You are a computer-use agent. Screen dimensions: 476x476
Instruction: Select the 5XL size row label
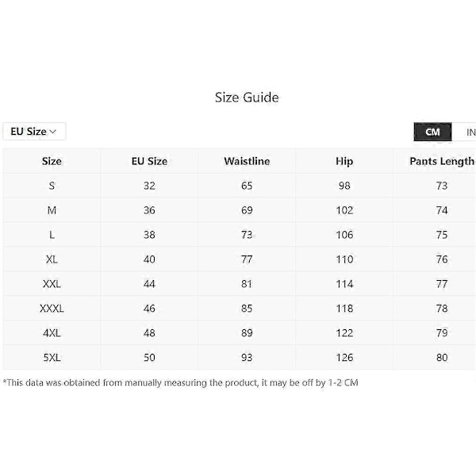(52, 358)
